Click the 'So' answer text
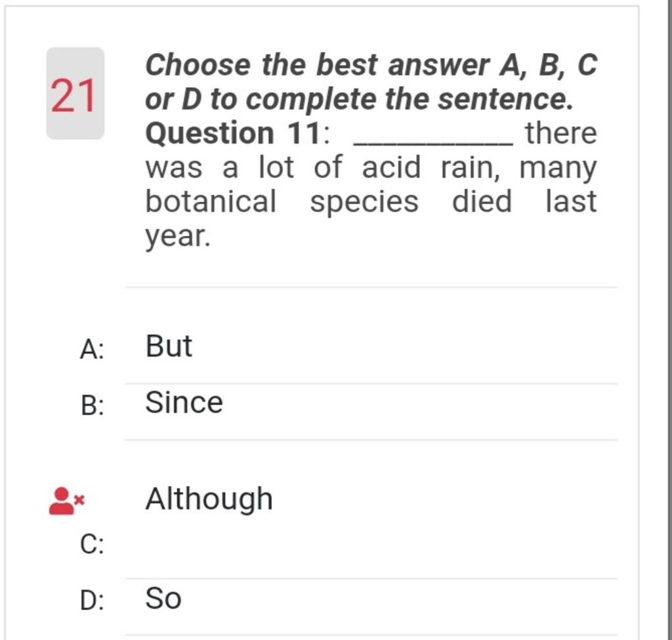 pyautogui.click(x=163, y=599)
